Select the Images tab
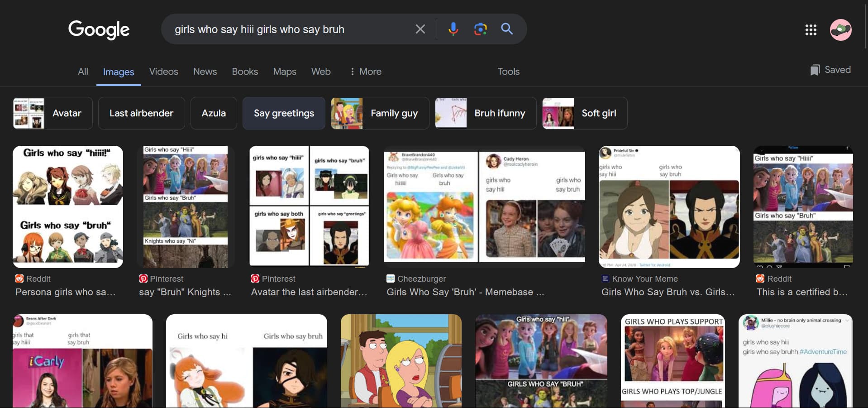The width and height of the screenshot is (868, 408). [x=119, y=72]
